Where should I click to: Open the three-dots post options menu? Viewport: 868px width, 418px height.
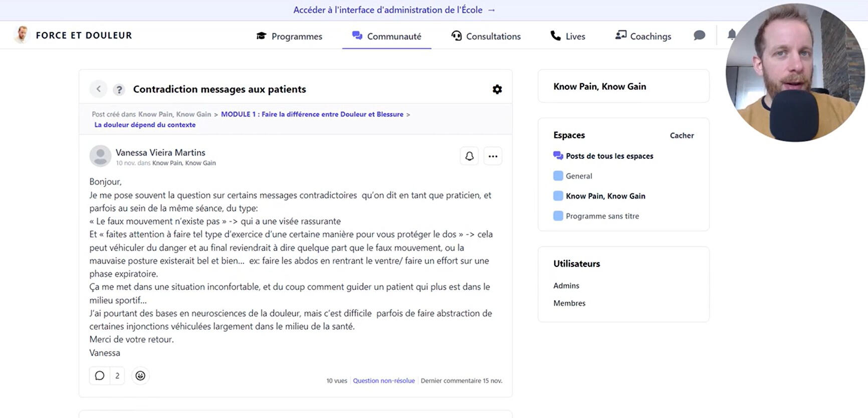coord(493,156)
